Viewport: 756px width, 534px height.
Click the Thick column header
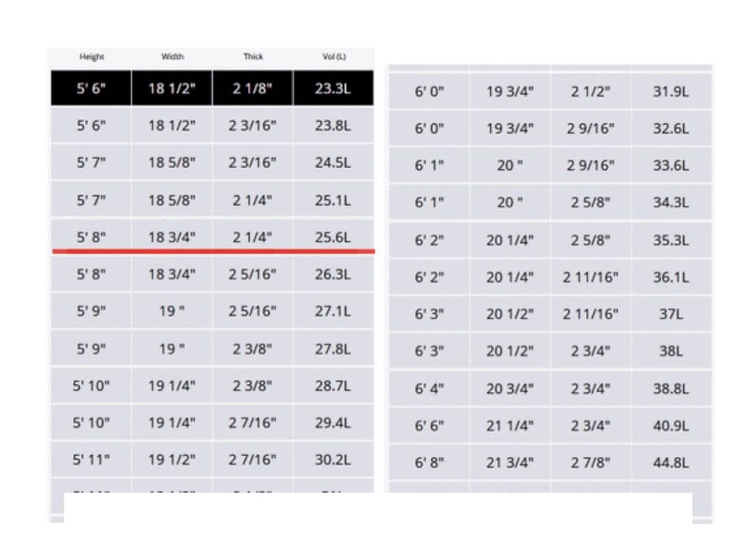pyautogui.click(x=253, y=57)
